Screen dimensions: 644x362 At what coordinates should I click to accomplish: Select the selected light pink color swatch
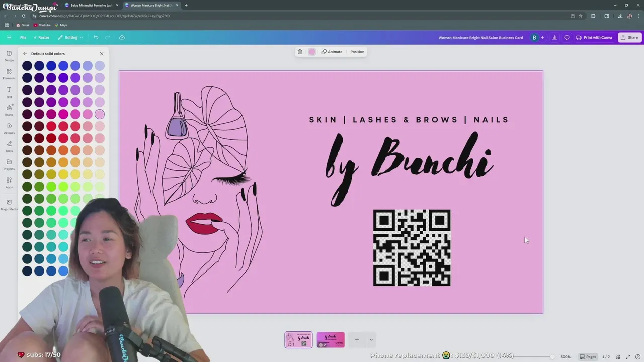point(100,114)
